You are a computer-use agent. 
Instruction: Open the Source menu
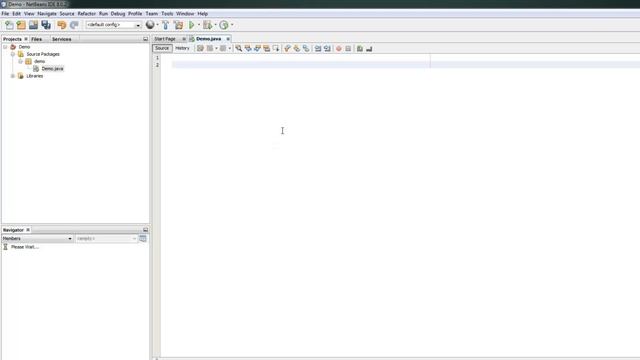(x=67, y=13)
